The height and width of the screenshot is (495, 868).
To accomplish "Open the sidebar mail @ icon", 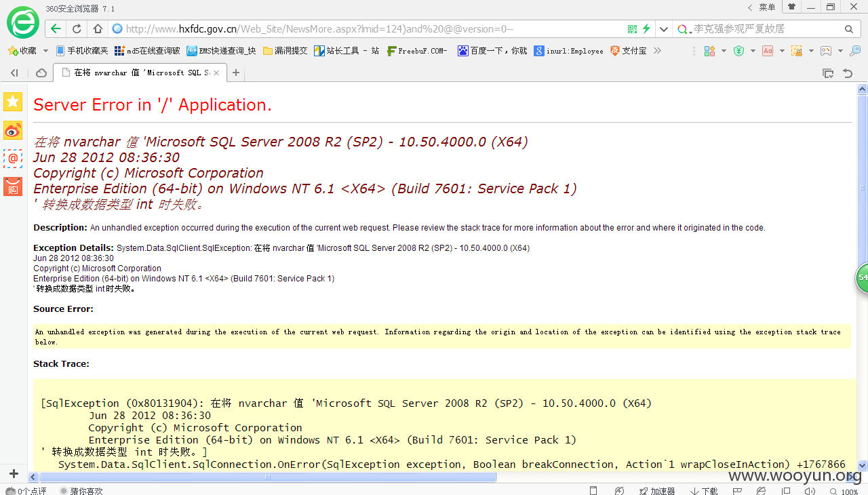I will (x=13, y=159).
